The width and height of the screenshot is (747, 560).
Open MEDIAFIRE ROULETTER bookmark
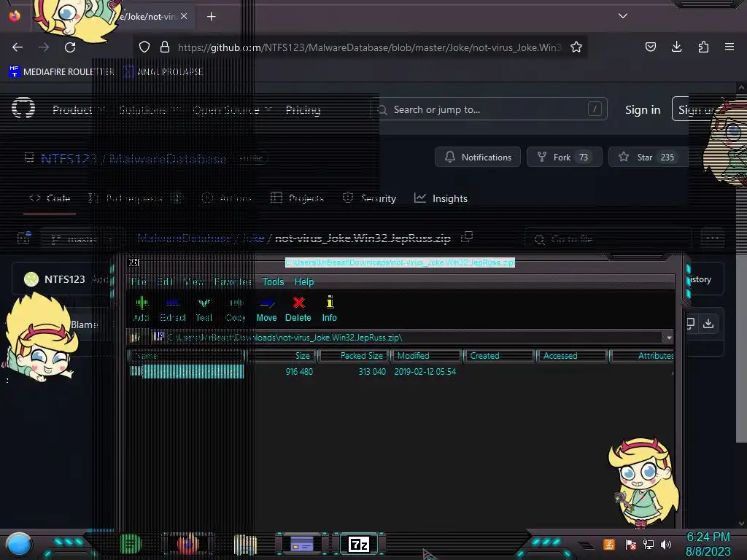61,72
